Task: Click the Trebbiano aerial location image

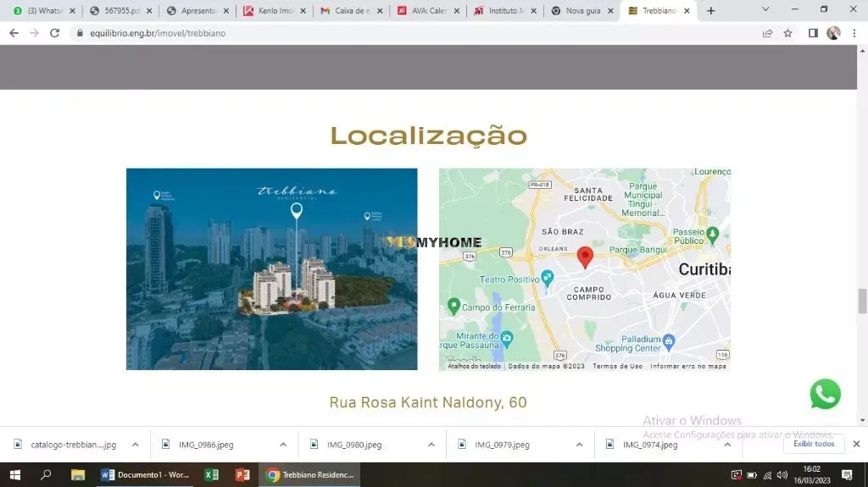Action: coord(272,269)
